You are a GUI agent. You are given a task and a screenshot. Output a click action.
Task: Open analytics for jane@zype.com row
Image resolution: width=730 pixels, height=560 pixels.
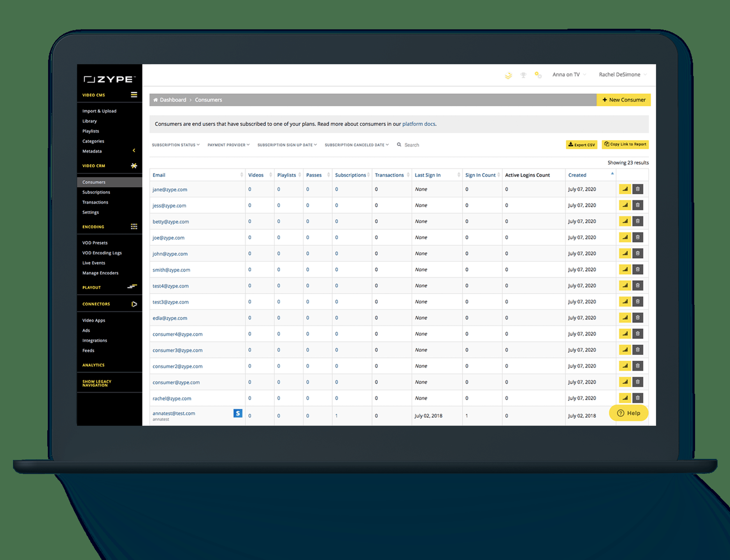point(625,189)
